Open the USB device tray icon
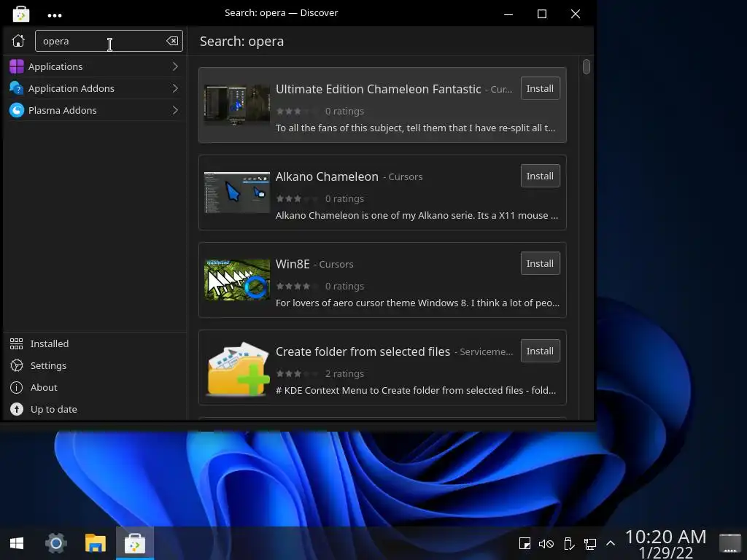The image size is (747, 560). coord(568,543)
